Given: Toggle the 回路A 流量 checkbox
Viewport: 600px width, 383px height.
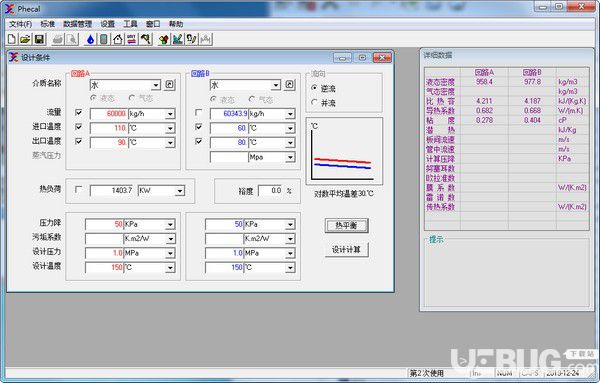Looking at the screenshot, I should [x=78, y=112].
